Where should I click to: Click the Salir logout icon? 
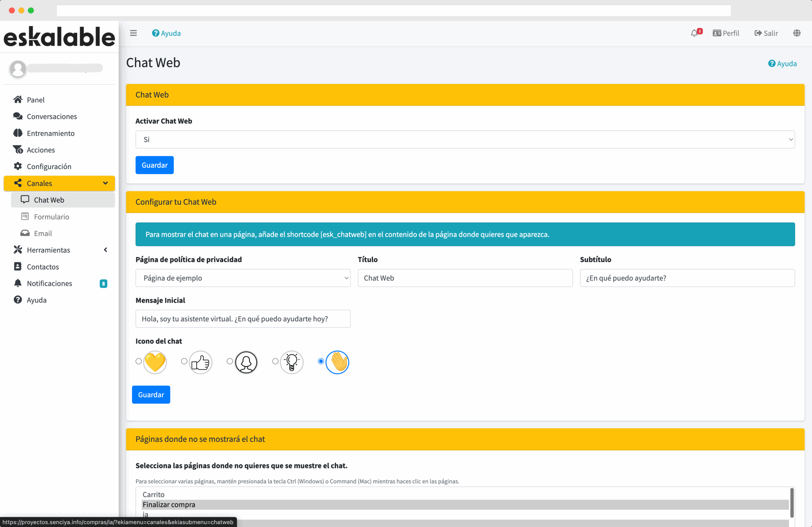(758, 33)
